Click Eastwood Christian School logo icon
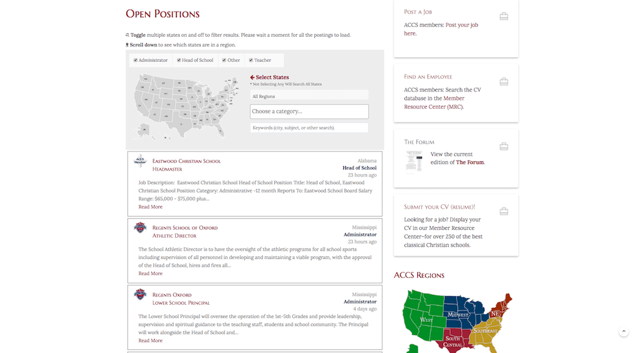The width and height of the screenshot is (644, 353). [140, 160]
